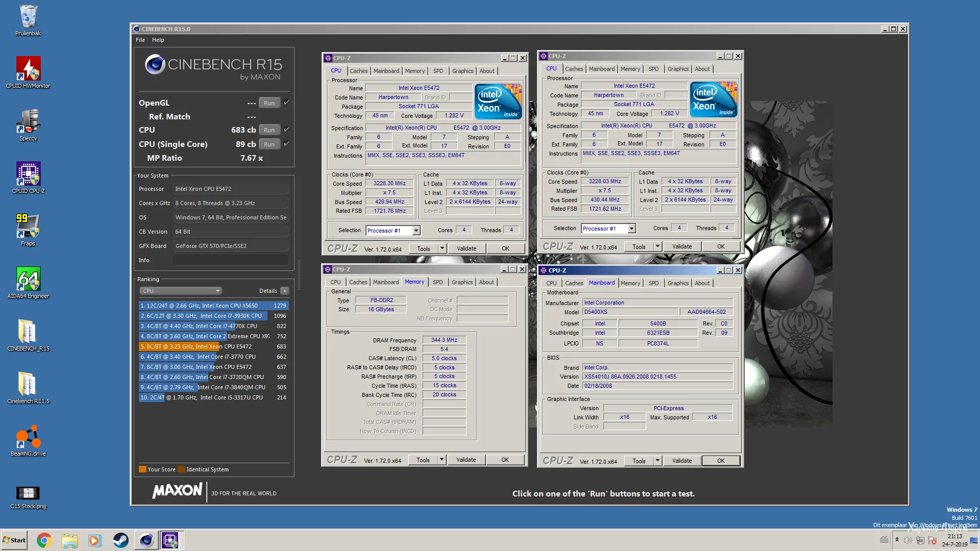Switch to the Caches tab in CPU-Z

(358, 71)
